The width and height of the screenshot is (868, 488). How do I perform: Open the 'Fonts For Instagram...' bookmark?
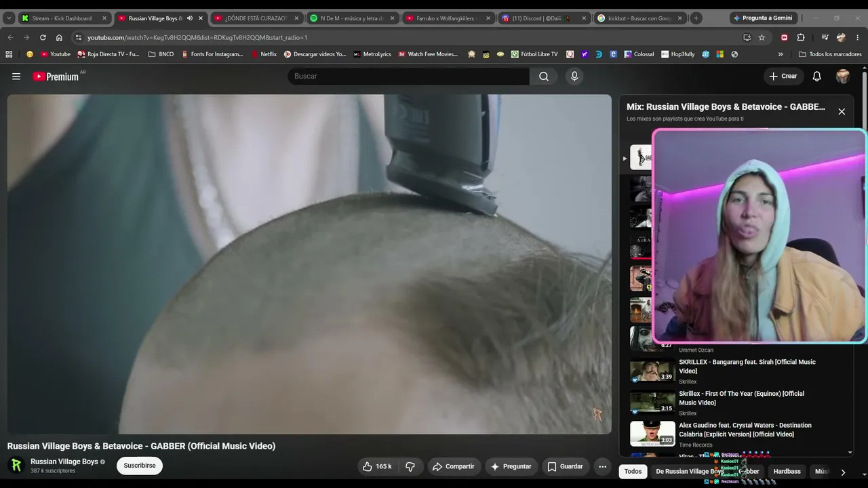click(x=212, y=54)
